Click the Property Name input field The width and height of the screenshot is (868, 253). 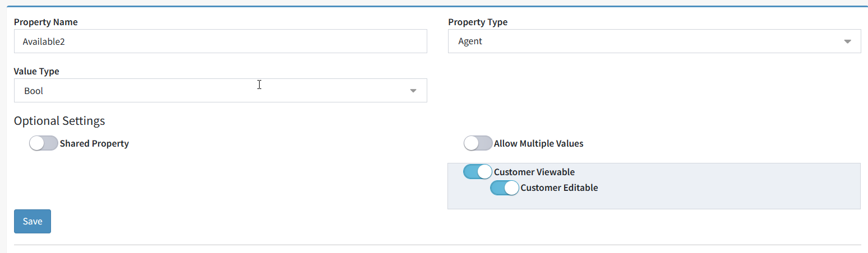click(x=220, y=41)
